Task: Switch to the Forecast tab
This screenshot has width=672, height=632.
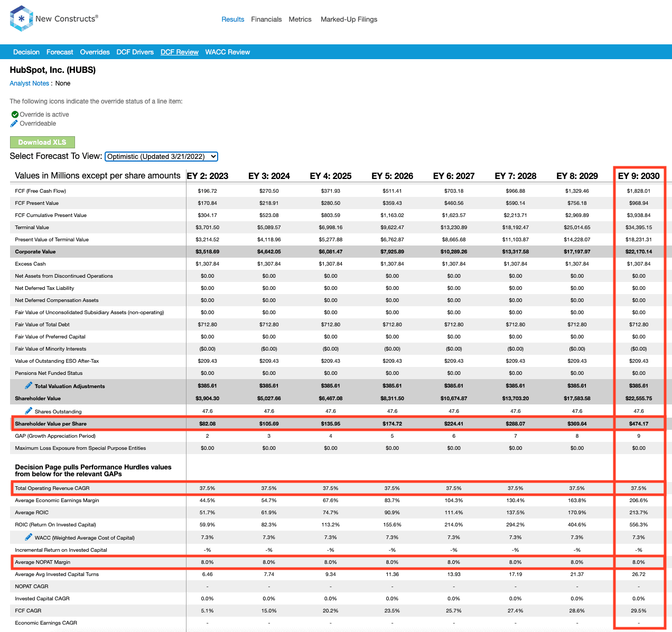Action: [60, 52]
